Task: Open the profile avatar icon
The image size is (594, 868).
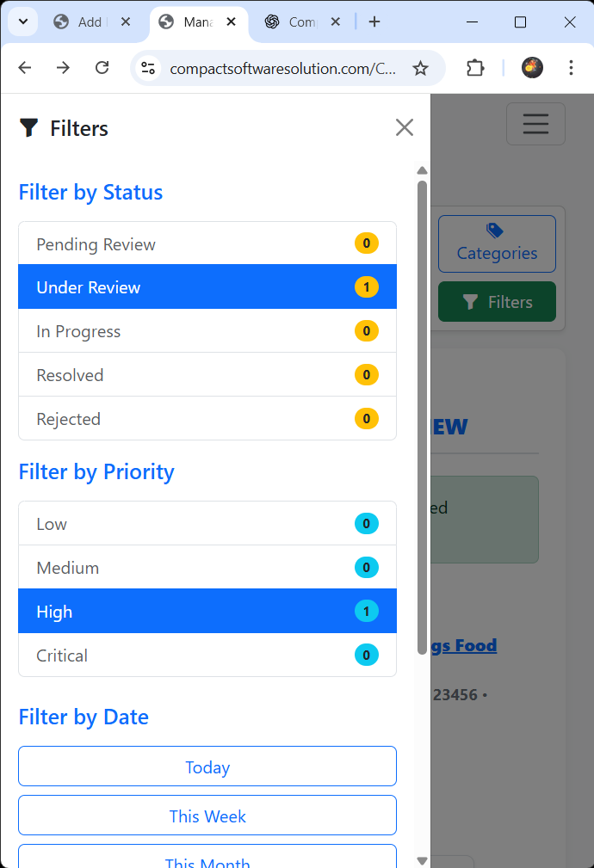Action: coord(532,68)
